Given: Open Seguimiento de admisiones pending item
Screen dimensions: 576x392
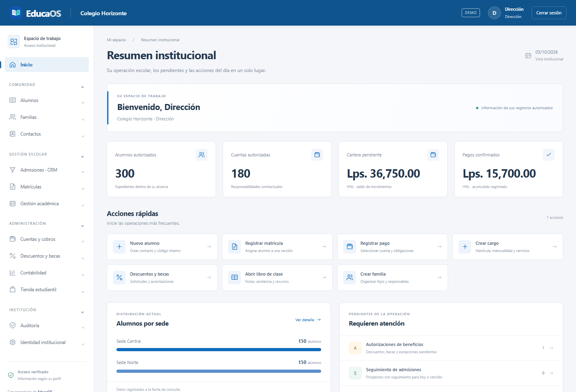Looking at the screenshot, I should (x=451, y=373).
